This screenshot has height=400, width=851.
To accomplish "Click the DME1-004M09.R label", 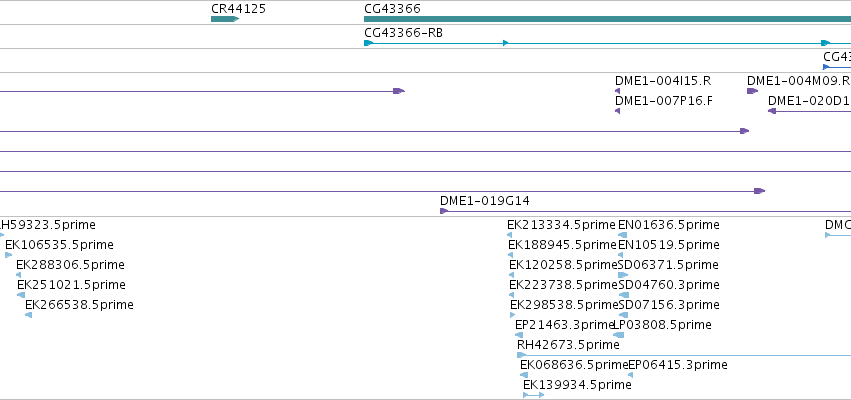I will point(798,81).
